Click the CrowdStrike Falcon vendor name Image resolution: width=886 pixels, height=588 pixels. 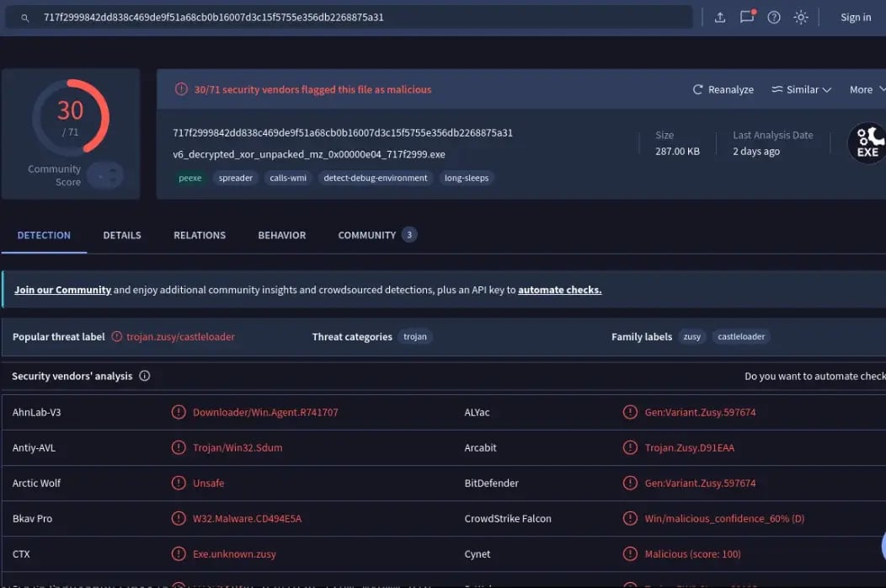pyautogui.click(x=507, y=518)
